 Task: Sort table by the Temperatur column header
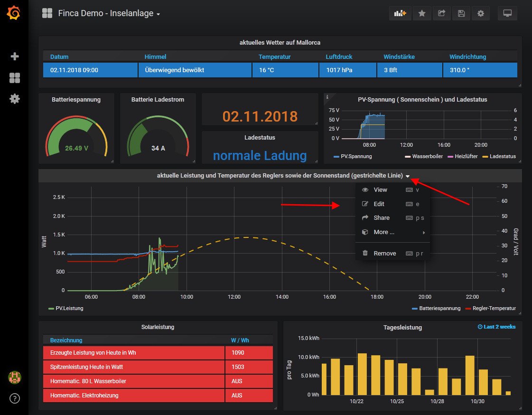pos(274,57)
